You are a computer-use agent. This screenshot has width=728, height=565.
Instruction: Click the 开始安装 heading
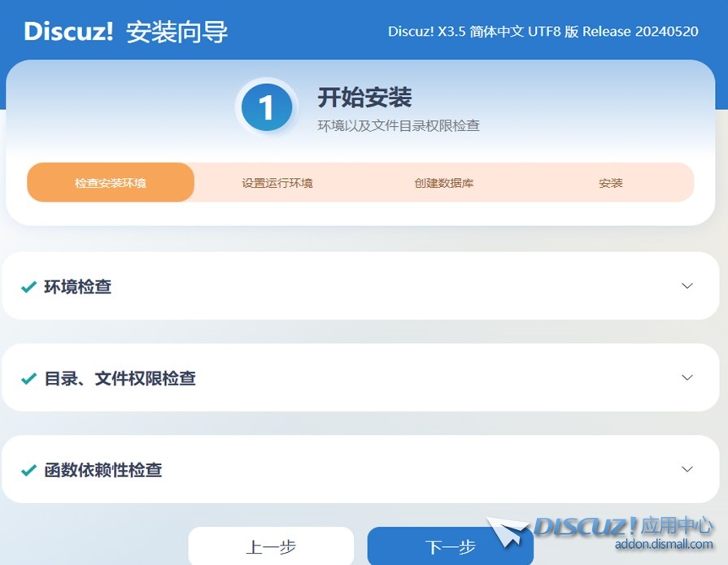click(365, 98)
